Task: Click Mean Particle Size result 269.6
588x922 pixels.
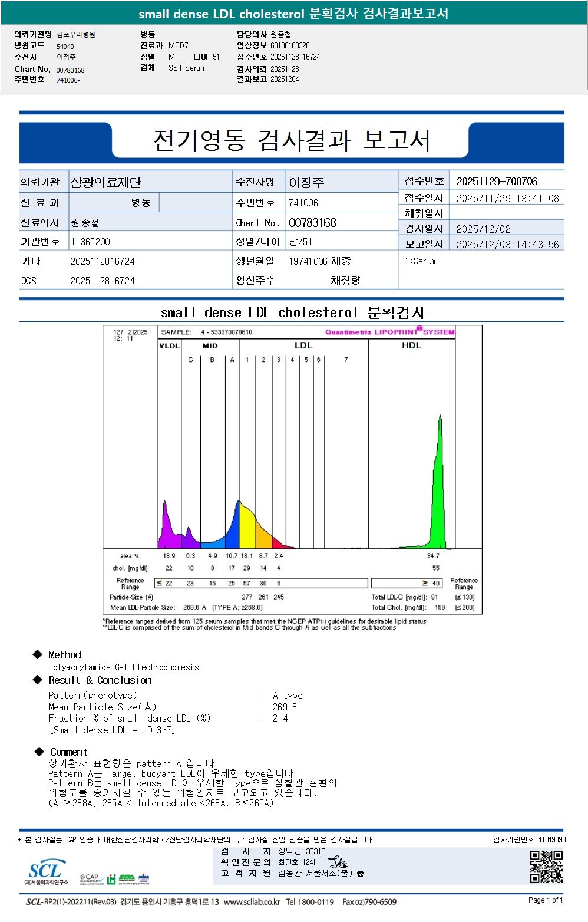Action: 285,707
